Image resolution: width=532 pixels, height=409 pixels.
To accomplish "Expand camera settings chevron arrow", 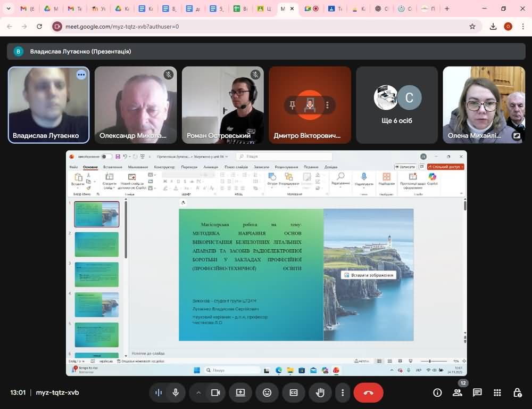I will (x=198, y=392).
